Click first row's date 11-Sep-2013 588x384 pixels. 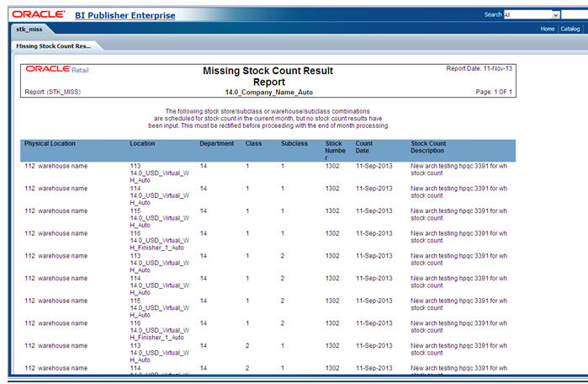[373, 166]
